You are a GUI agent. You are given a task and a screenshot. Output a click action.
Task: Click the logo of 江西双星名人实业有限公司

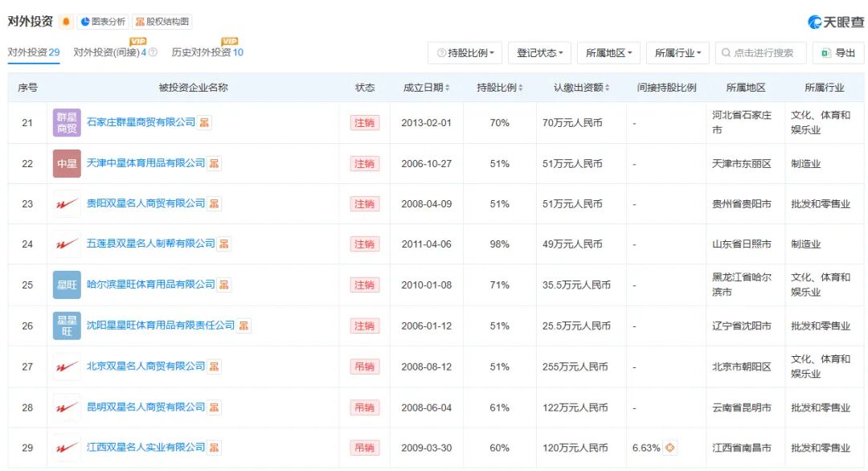tap(67, 447)
